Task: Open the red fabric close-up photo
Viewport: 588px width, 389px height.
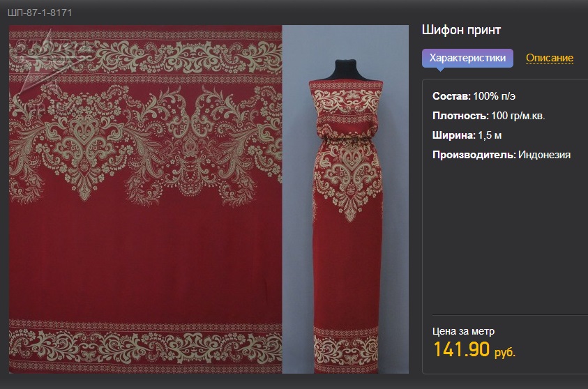Action: (x=146, y=199)
